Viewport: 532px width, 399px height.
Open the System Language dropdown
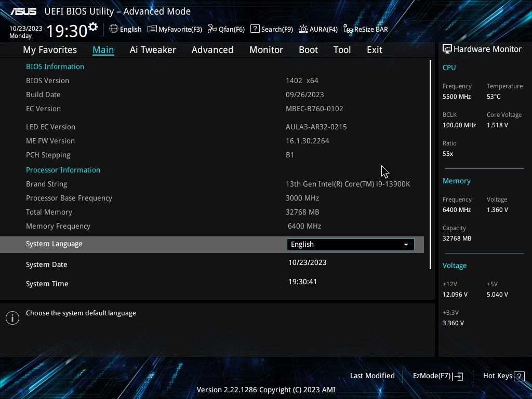[351, 245]
